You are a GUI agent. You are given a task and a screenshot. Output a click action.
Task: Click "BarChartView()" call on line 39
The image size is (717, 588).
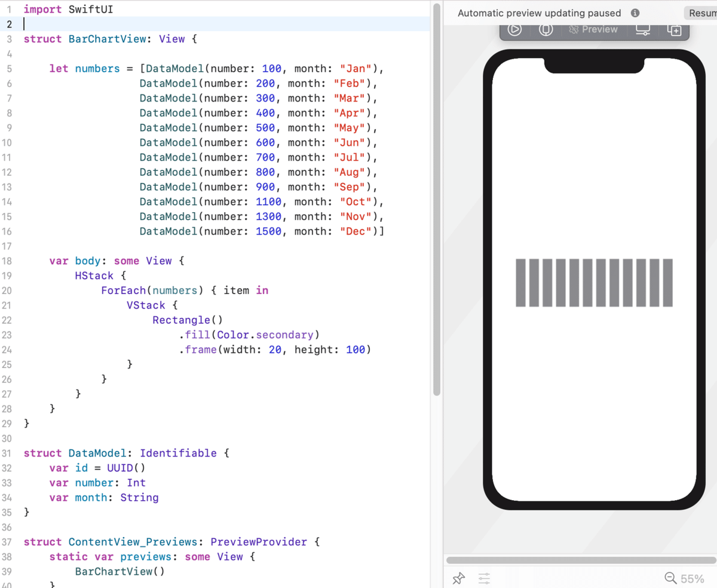coord(120,571)
